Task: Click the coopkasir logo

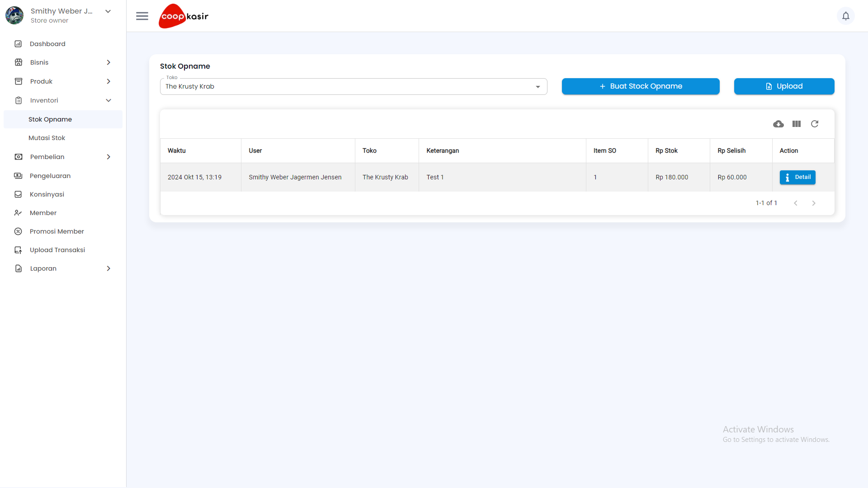Action: (x=183, y=16)
